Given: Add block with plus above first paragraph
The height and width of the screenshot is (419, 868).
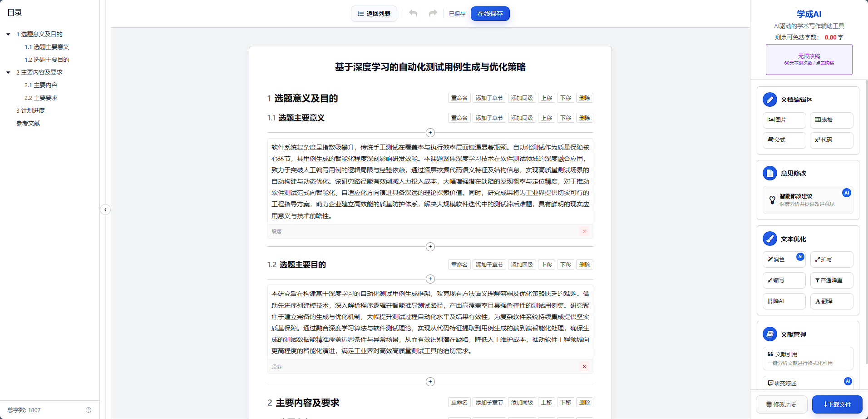Looking at the screenshot, I should [x=430, y=133].
